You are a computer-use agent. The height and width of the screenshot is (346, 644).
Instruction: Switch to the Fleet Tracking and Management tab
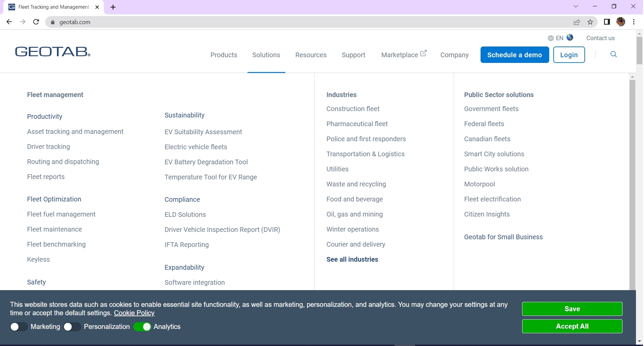coord(50,7)
